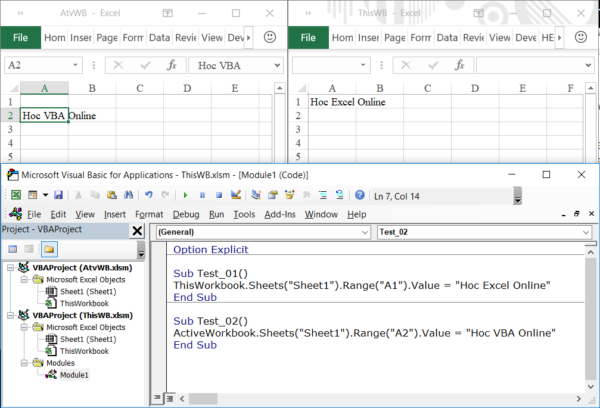Click Insert Function fx button in AtvWB
The width and height of the screenshot is (600, 408).
(172, 65)
